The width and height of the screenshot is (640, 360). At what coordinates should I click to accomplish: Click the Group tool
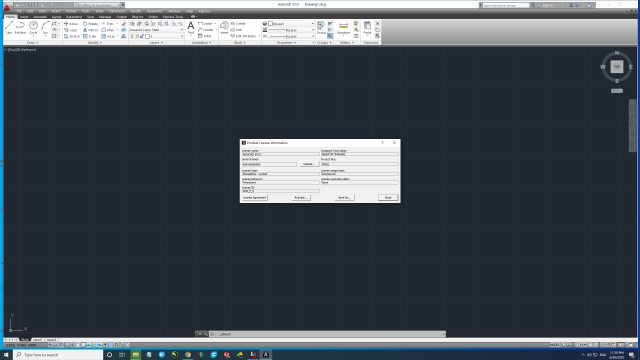coord(321,28)
